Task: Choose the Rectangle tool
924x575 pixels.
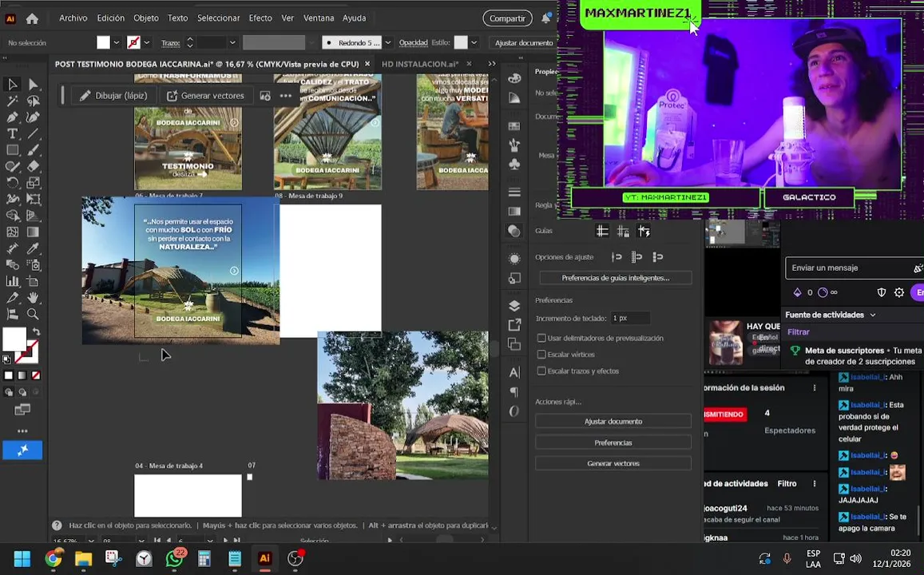Action: coord(12,150)
